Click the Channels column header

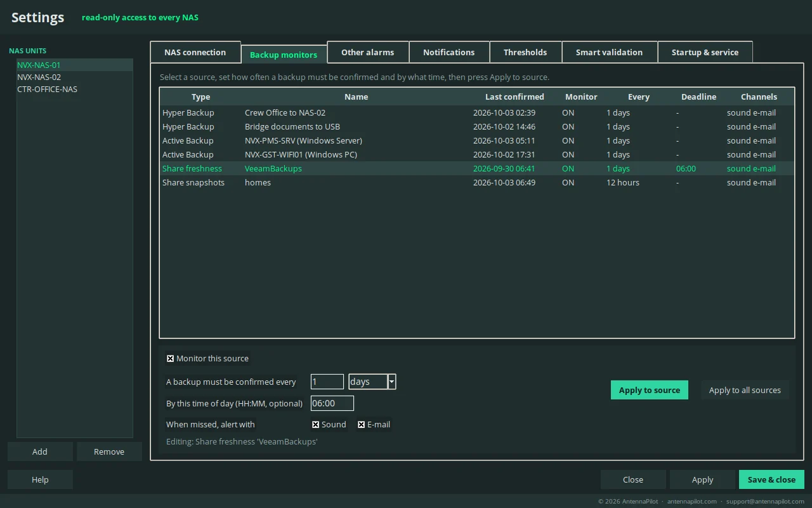coord(759,97)
